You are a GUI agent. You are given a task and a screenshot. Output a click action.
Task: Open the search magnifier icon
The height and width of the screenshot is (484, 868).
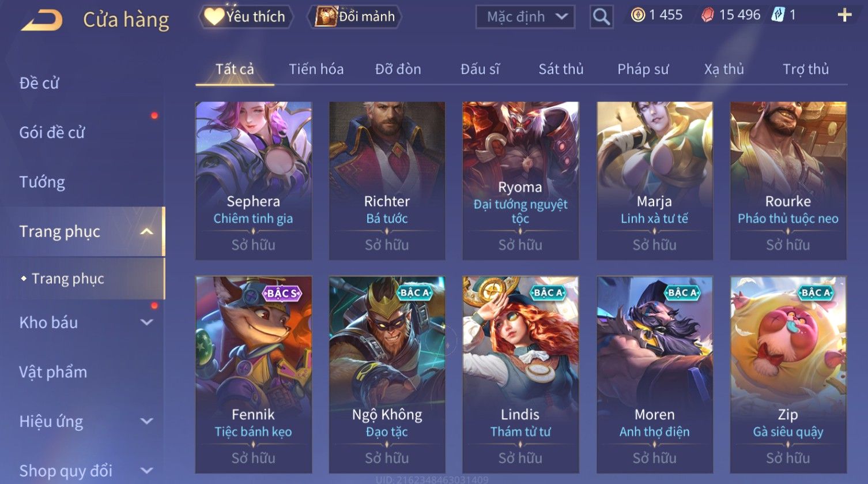click(601, 17)
